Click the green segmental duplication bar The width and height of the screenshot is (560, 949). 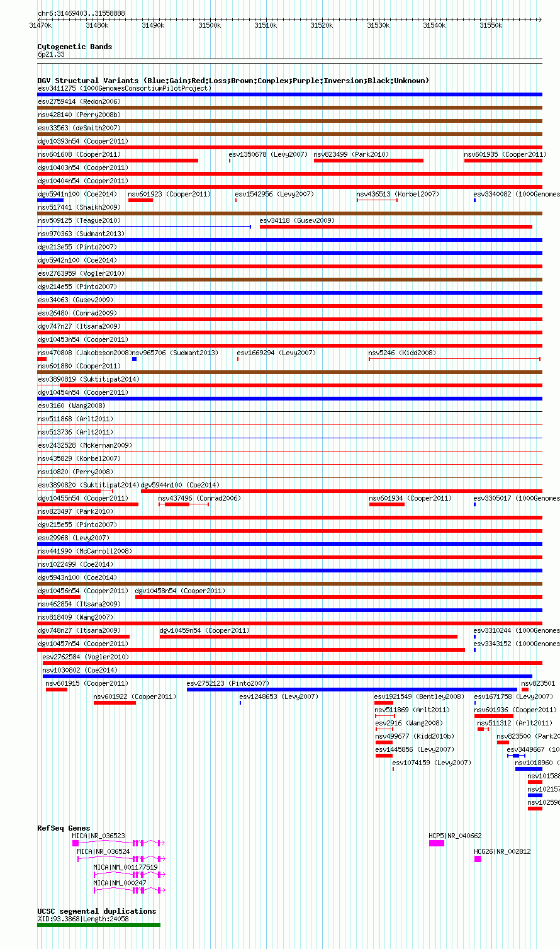(x=99, y=925)
